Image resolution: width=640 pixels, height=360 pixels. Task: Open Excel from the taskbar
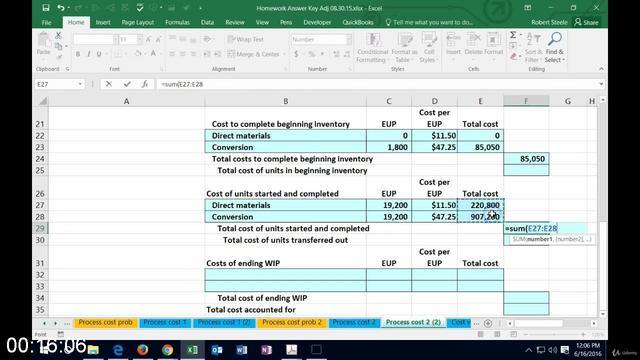coord(192,350)
